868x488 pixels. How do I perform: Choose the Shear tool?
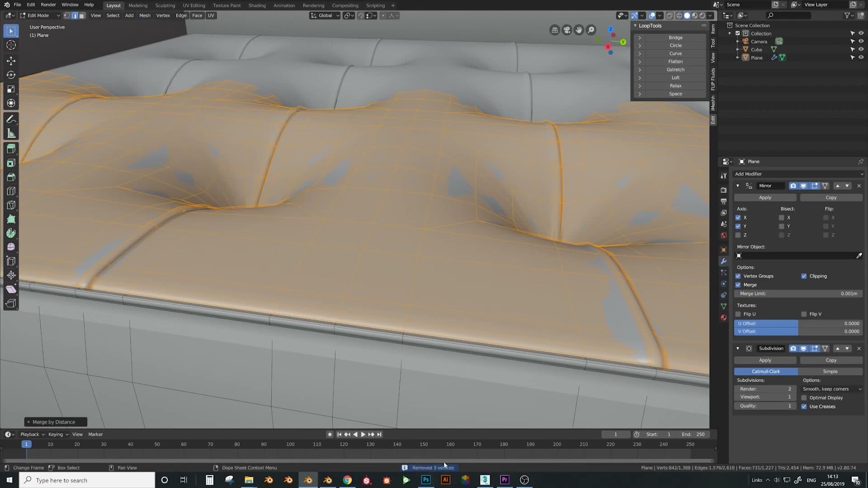(x=11, y=289)
